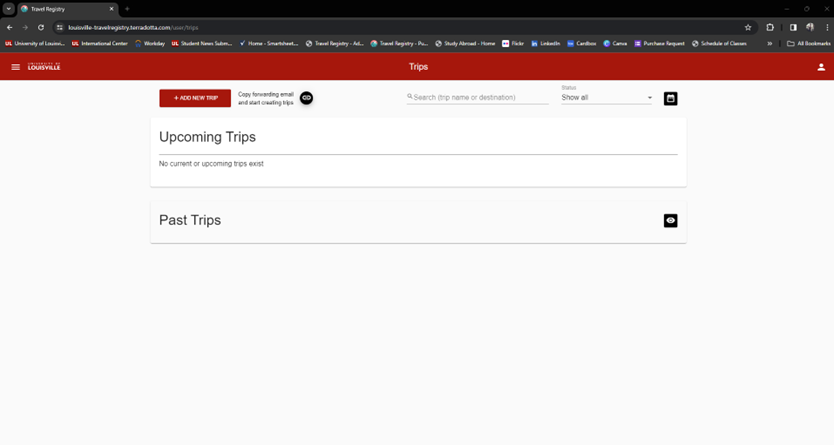This screenshot has width=834, height=445.
Task: Close the Travel Registry tab
Action: [111, 9]
